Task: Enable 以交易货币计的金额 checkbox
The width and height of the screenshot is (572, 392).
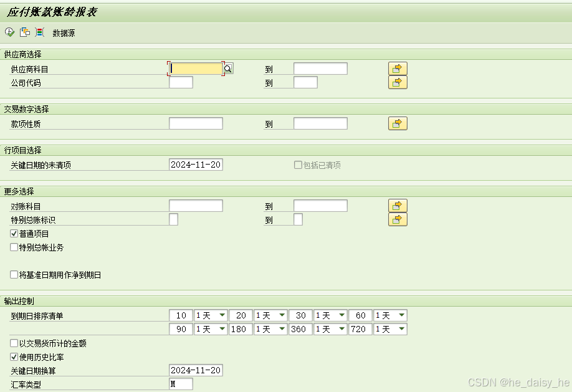Action: coord(14,343)
